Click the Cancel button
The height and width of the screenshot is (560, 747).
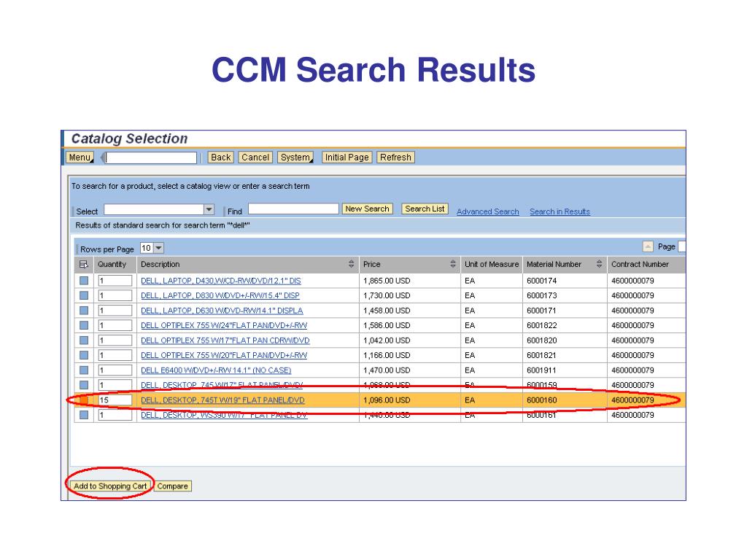point(255,157)
